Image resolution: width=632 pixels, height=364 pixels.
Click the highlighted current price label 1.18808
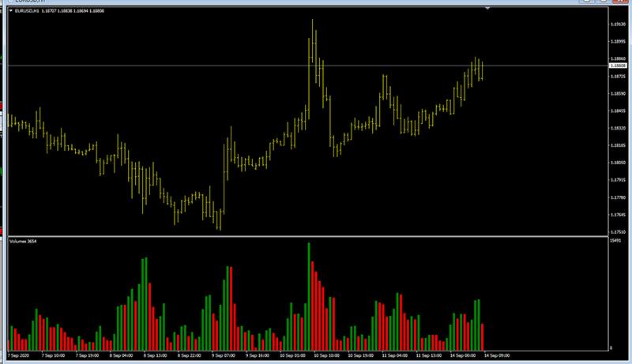(616, 66)
